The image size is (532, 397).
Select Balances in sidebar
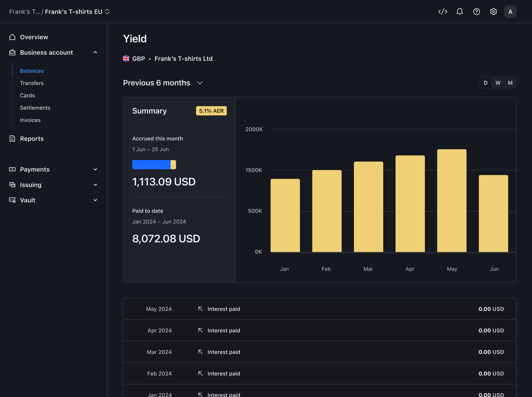[x=32, y=71]
